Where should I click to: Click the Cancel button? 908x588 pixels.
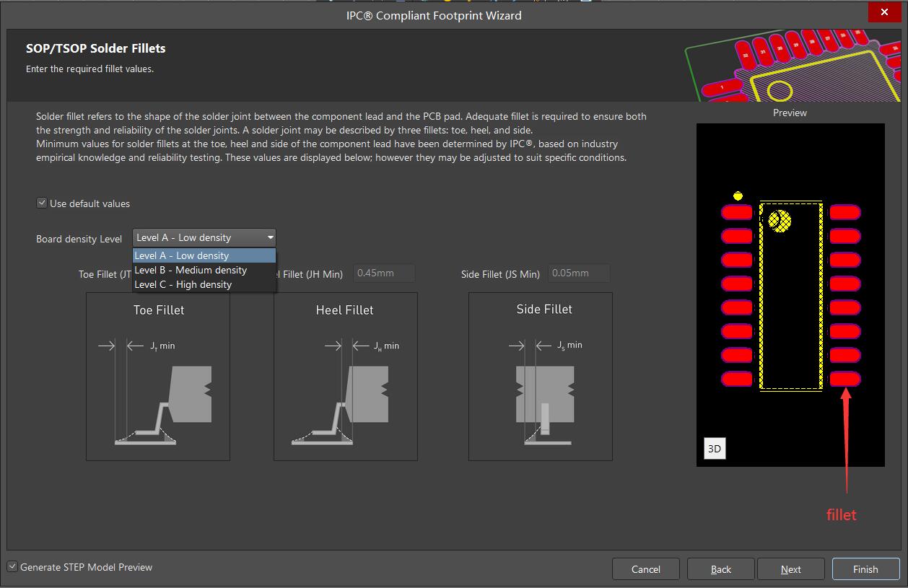(646, 569)
